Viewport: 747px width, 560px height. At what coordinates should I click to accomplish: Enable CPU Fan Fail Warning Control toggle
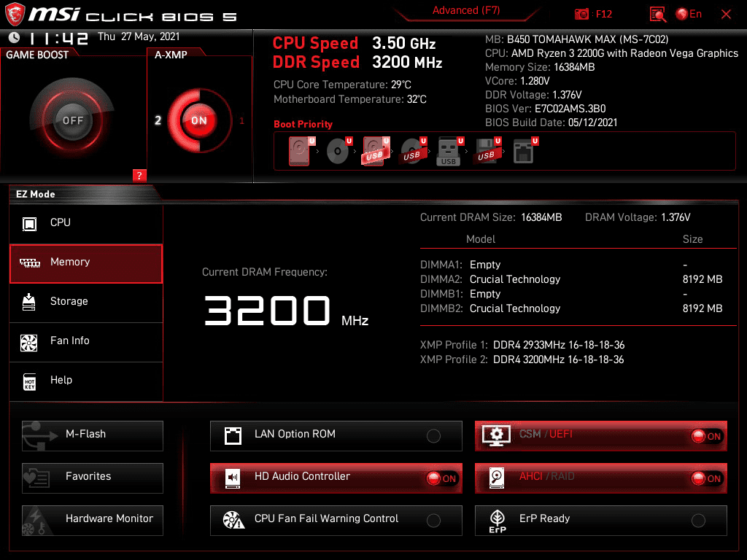pyautogui.click(x=433, y=521)
